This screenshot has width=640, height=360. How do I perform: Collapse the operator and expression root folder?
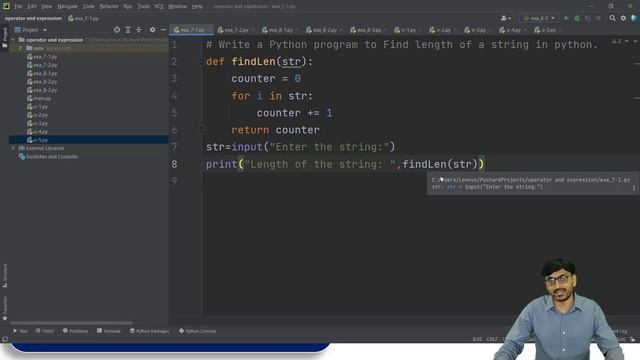tap(13, 40)
